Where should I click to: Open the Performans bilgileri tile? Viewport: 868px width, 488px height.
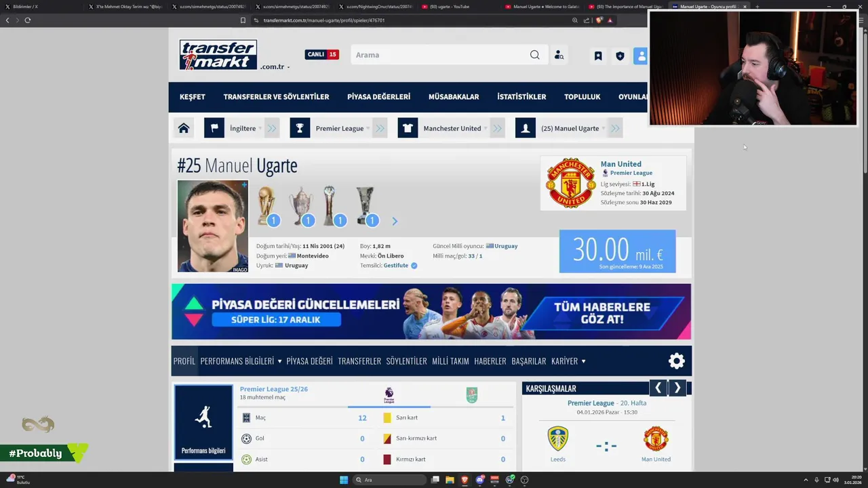203,422
